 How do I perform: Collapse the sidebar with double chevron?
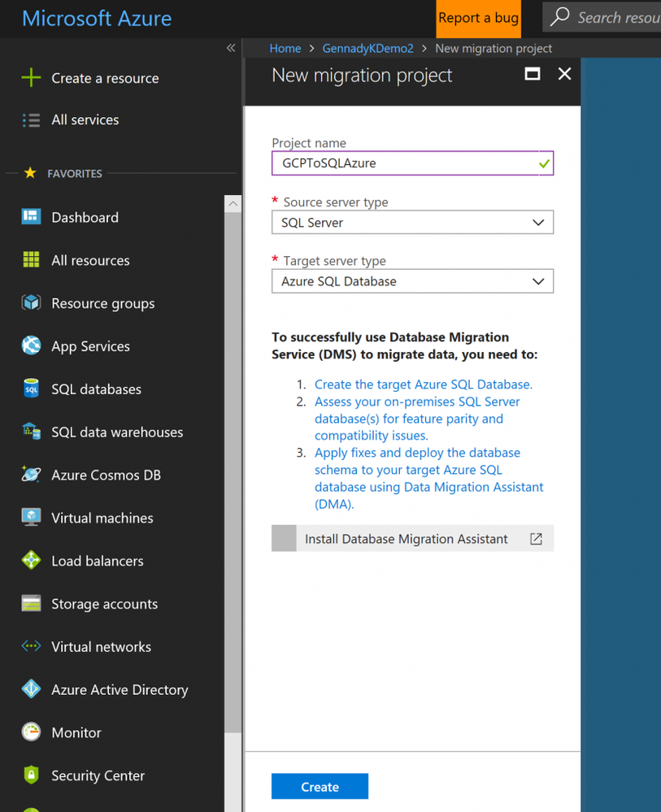[x=231, y=48]
